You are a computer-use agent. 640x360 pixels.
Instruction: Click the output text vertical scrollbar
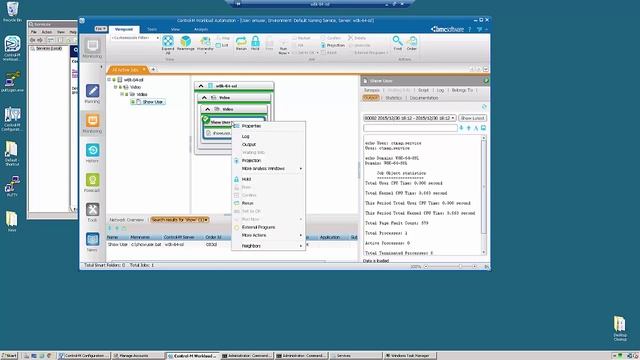[484, 195]
